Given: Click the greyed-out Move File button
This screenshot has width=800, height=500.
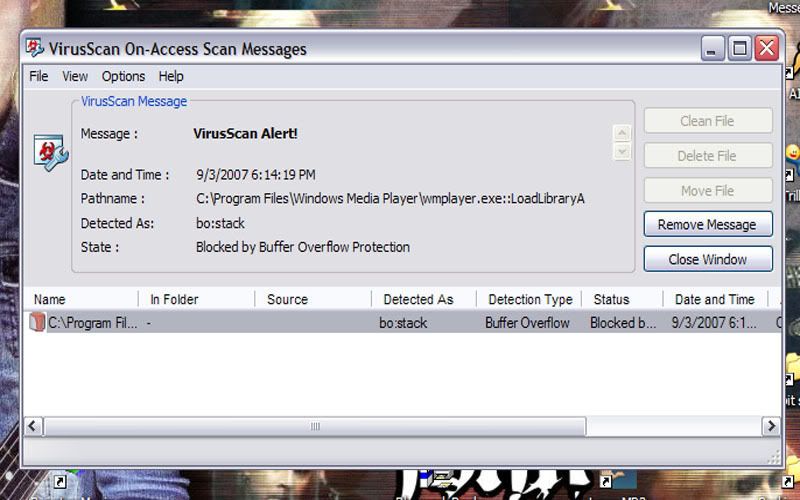Looking at the screenshot, I should click(x=708, y=190).
